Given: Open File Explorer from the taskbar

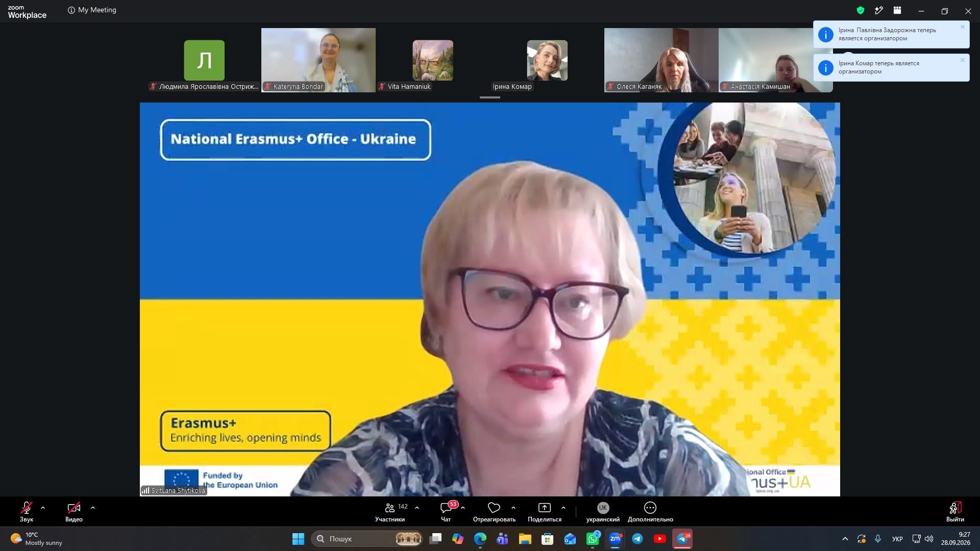Looking at the screenshot, I should pyautogui.click(x=525, y=539).
